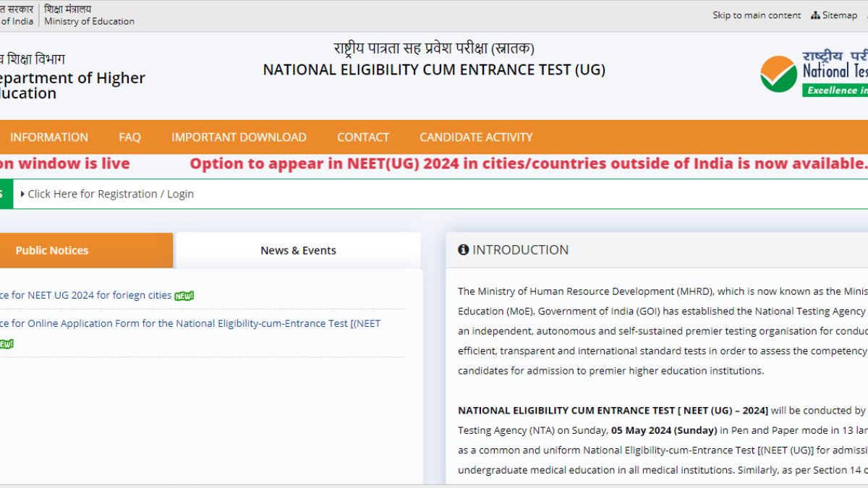
Task: Click the Sitemap icon in top bar
Action: [815, 15]
